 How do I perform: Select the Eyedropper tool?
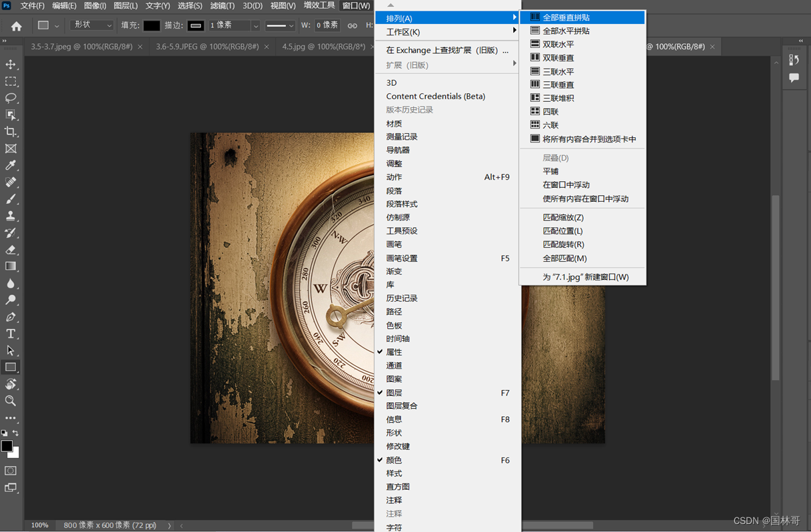point(11,165)
